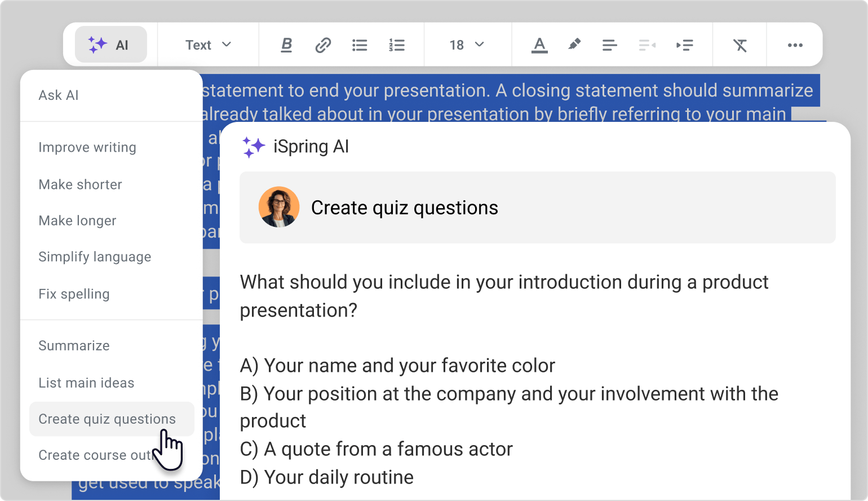
Task: Apply numbered list formatting
Action: 397,45
